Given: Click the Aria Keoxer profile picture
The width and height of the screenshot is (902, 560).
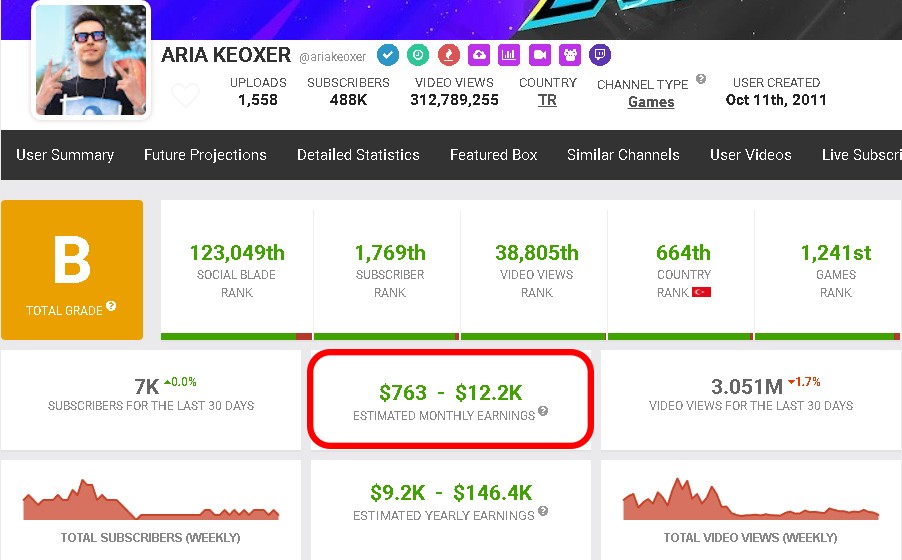Looking at the screenshot, I should 91,60.
